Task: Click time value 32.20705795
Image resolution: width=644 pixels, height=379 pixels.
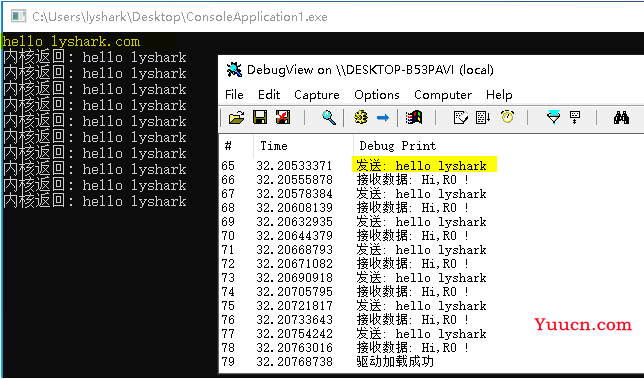Action: [294, 292]
